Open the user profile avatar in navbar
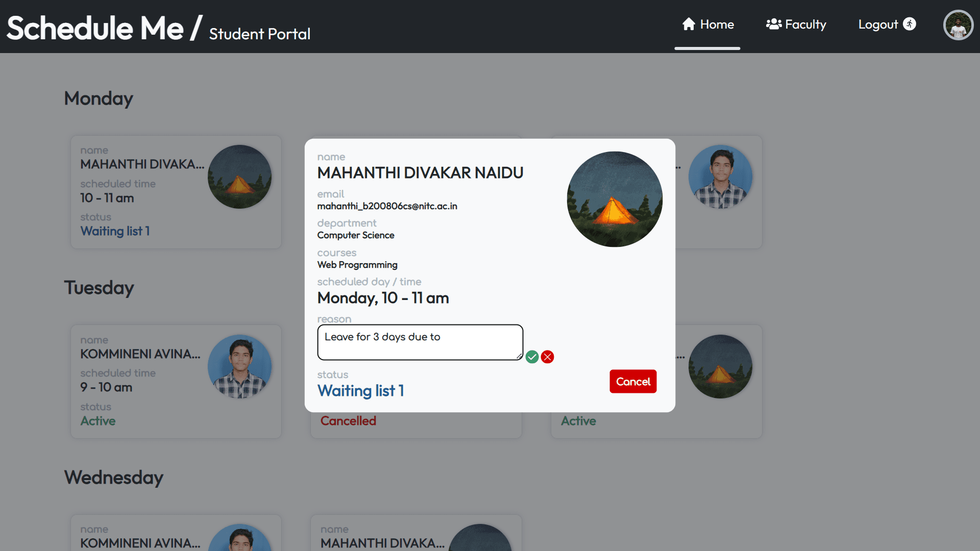Image resolution: width=980 pixels, height=551 pixels. tap(958, 25)
